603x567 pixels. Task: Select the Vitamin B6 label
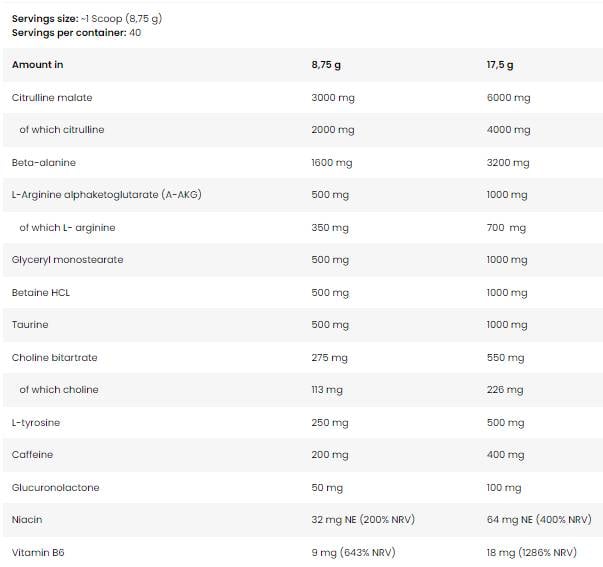pos(38,553)
